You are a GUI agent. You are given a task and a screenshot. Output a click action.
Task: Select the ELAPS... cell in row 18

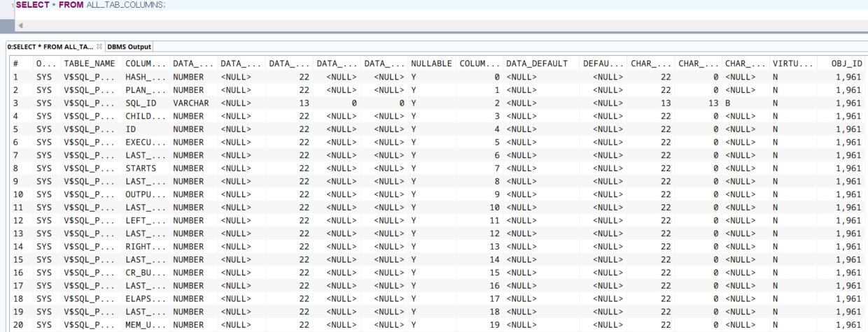click(x=146, y=298)
